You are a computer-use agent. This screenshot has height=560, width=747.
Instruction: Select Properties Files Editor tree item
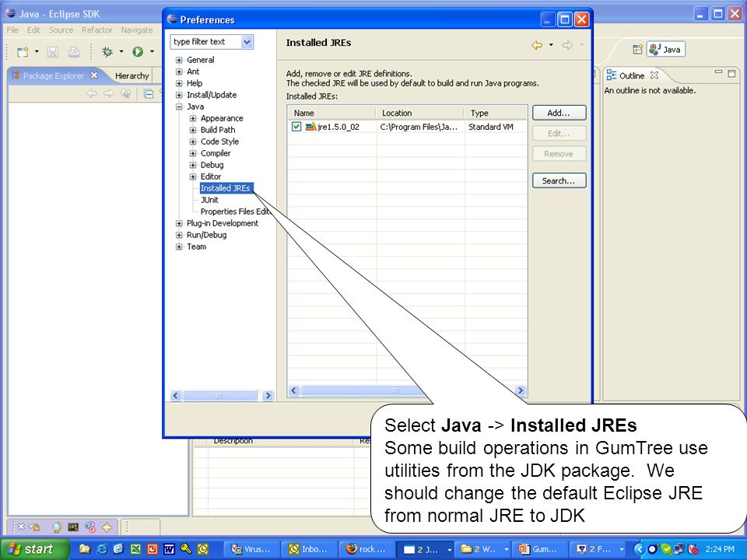(235, 212)
